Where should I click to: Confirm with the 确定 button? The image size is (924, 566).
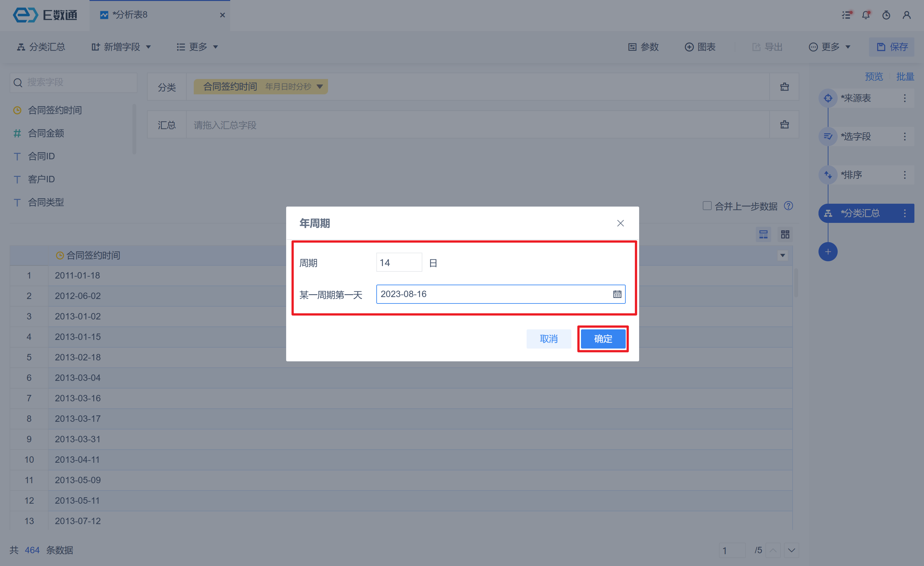coord(603,339)
